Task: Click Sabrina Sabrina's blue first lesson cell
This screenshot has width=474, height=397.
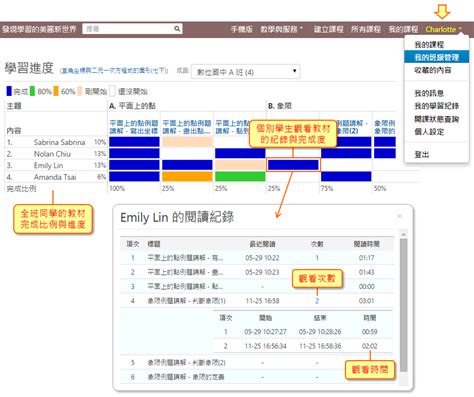Action: click(x=134, y=142)
